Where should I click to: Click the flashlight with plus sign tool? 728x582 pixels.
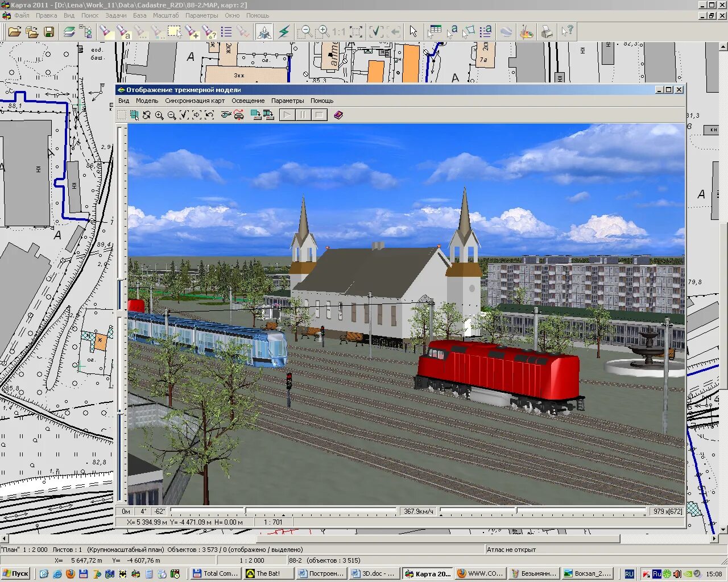click(x=192, y=32)
